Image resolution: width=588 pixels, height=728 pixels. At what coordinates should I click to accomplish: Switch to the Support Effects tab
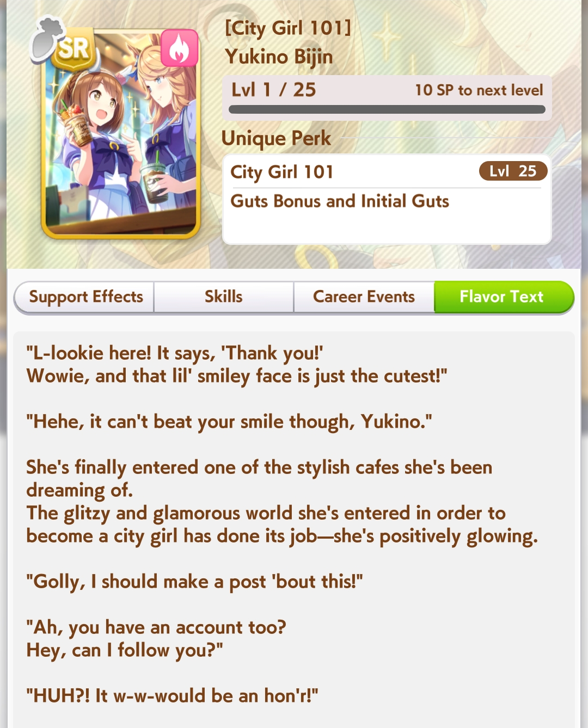pos(85,297)
